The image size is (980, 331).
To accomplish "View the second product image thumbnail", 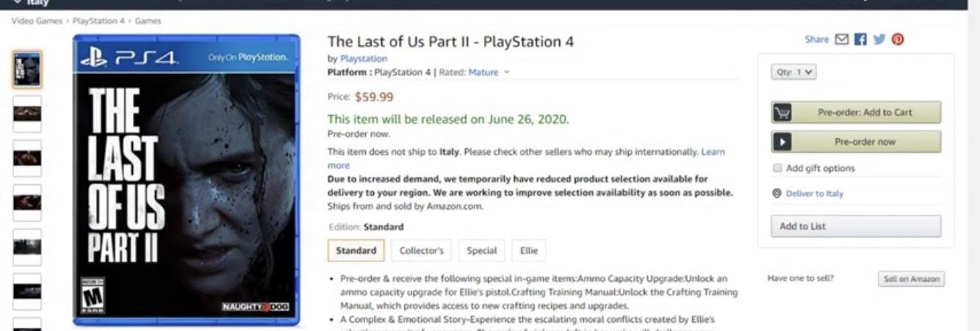I will 27,114.
